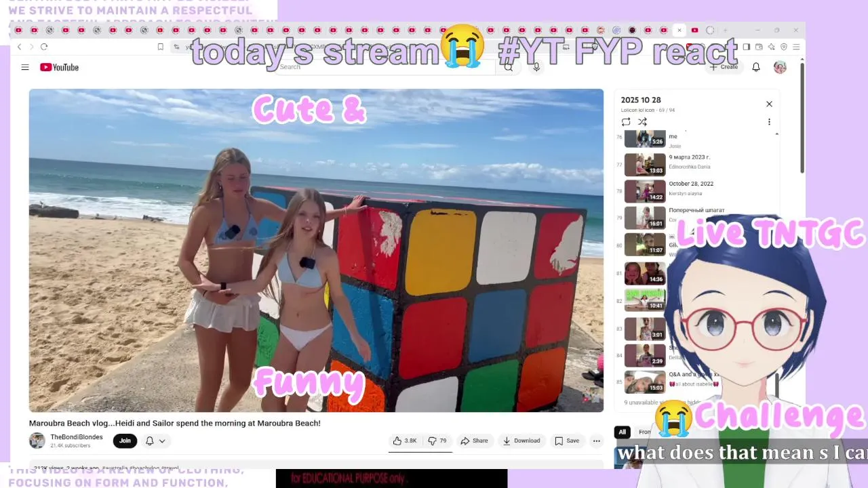This screenshot has height=488, width=868.
Task: Open the account avatar menu
Action: pyautogui.click(x=780, y=67)
